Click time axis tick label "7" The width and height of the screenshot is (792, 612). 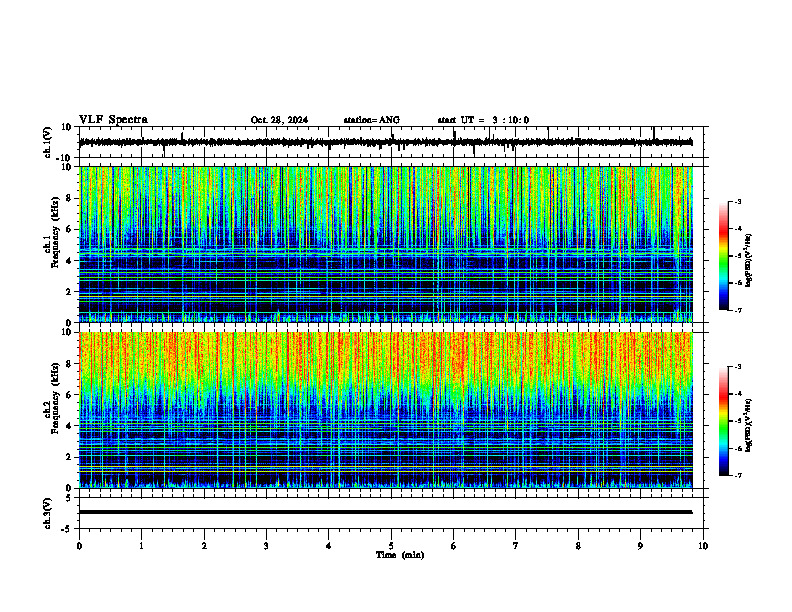click(516, 546)
